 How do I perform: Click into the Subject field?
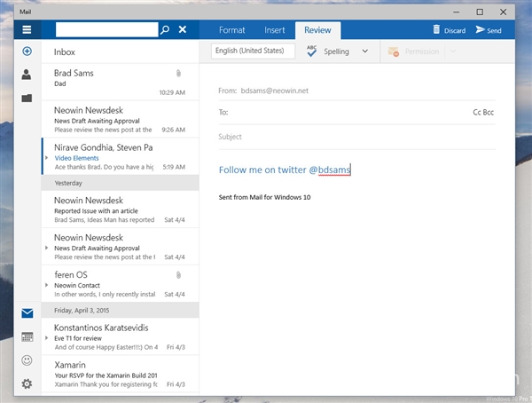pos(355,137)
